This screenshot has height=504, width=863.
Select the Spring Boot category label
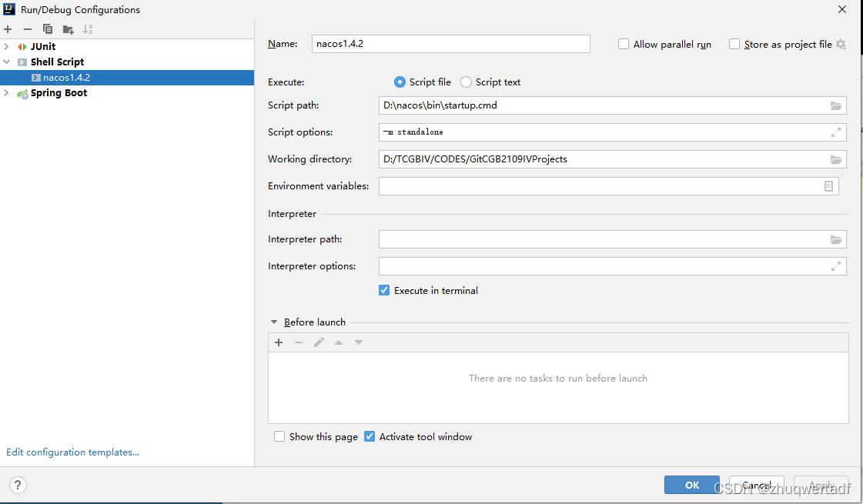(x=59, y=93)
